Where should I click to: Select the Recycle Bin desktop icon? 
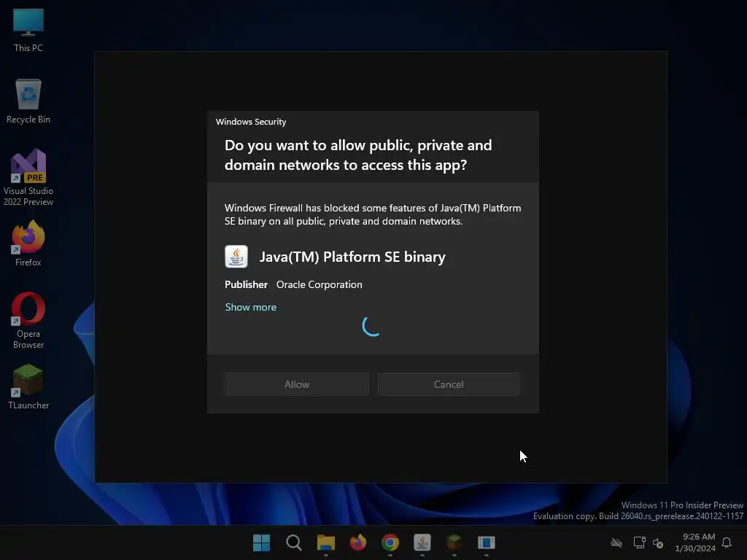pyautogui.click(x=28, y=101)
